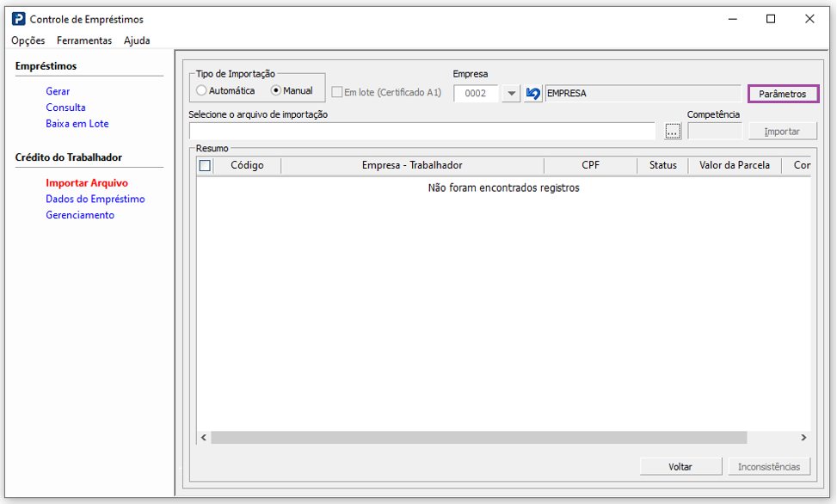Click the blue refresh arrow beside Empresa code
Viewport: 837px width, 504px height.
pos(532,94)
